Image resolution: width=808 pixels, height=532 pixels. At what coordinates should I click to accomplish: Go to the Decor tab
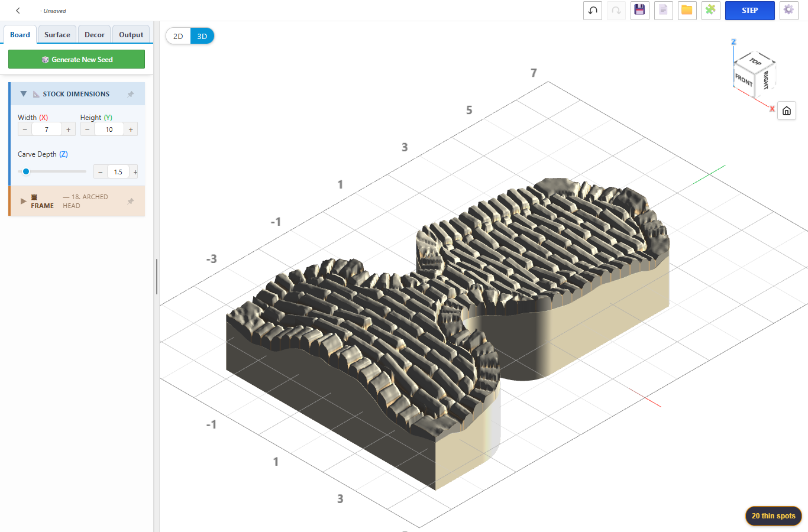point(95,34)
